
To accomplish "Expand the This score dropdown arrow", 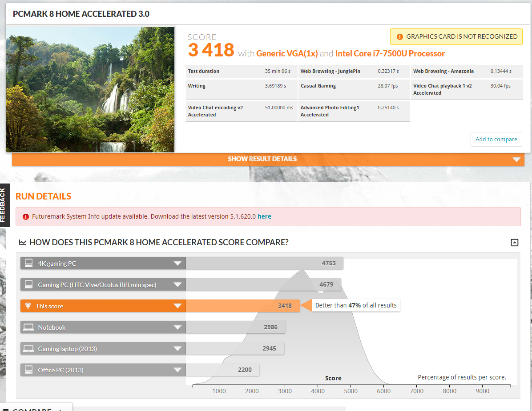I will click(x=177, y=306).
